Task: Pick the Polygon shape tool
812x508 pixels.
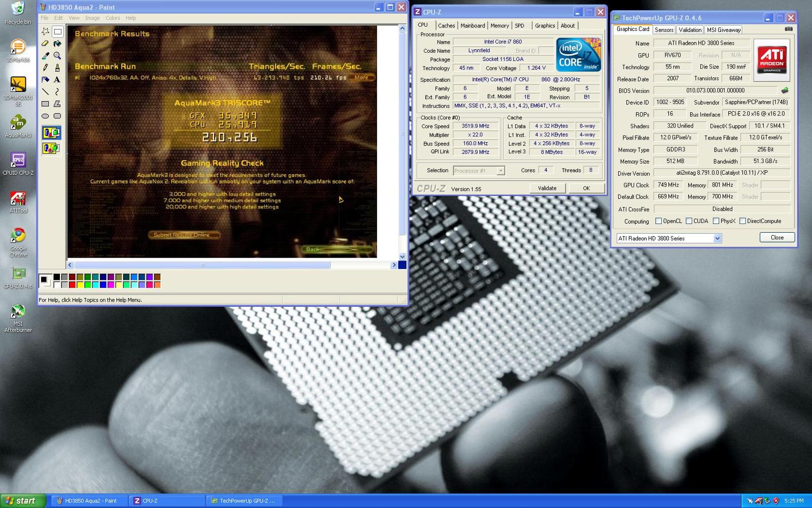Action: click(x=57, y=104)
